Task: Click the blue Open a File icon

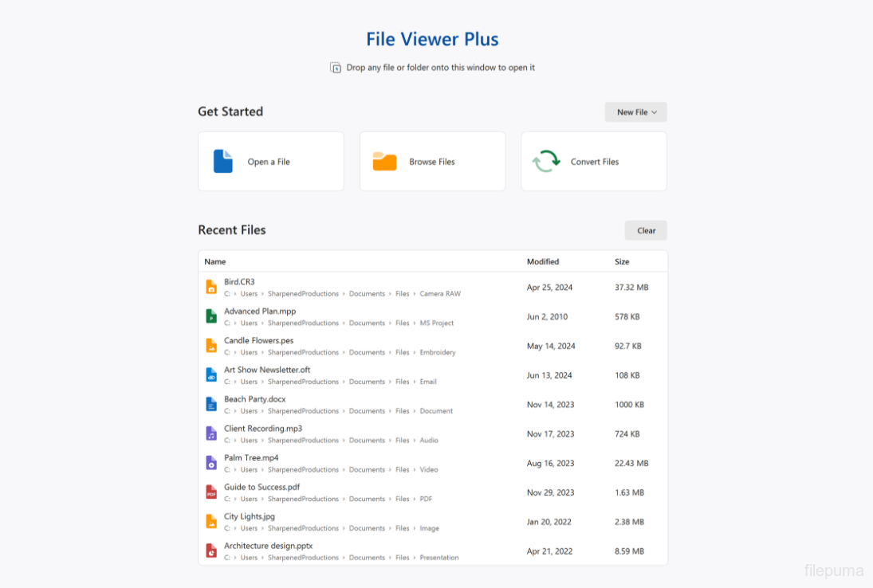Action: tap(223, 161)
